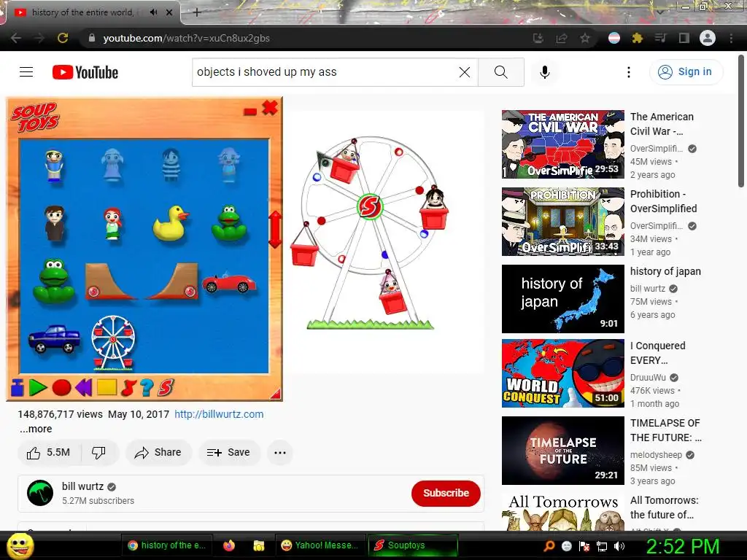Go to the YouTube home logo
Image resolution: width=747 pixels, height=560 pixels.
(85, 72)
